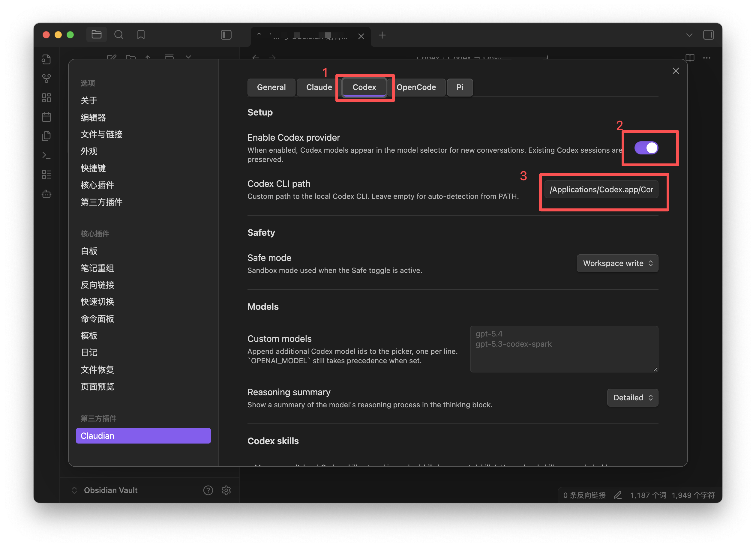Click the Custom models text area

(x=564, y=349)
